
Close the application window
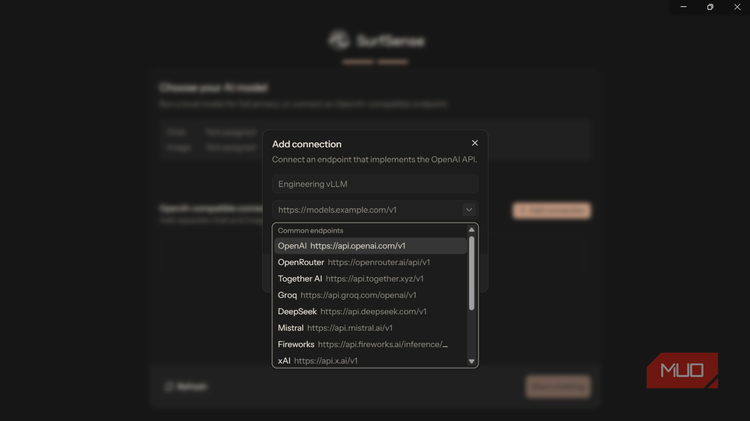pyautogui.click(x=737, y=7)
